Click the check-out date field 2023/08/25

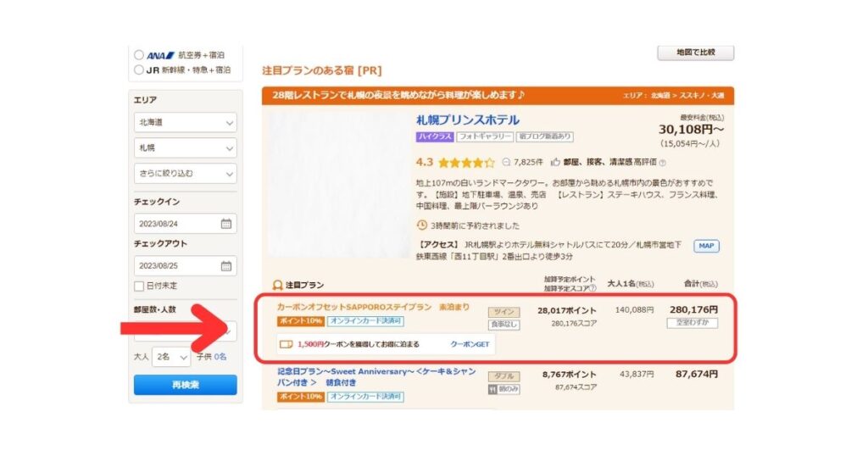[186, 265]
